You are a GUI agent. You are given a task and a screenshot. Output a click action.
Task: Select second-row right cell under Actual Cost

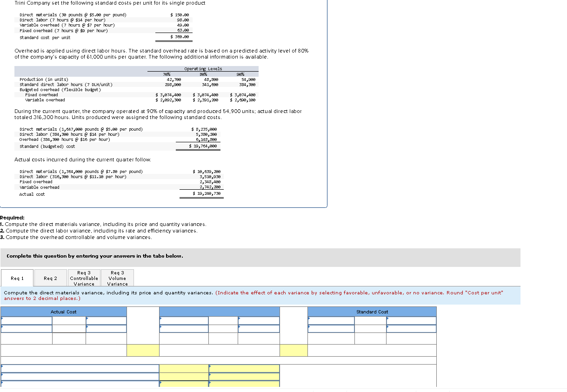click(x=106, y=329)
